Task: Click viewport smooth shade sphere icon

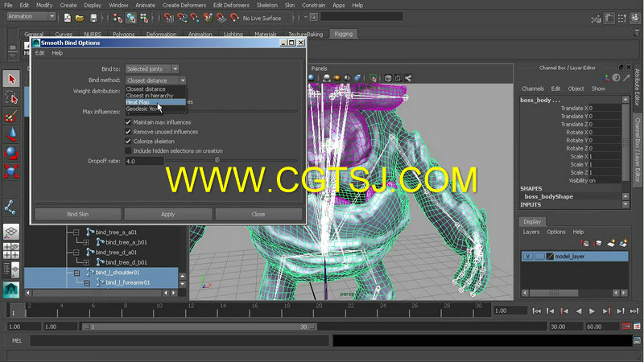Action: coord(312,78)
